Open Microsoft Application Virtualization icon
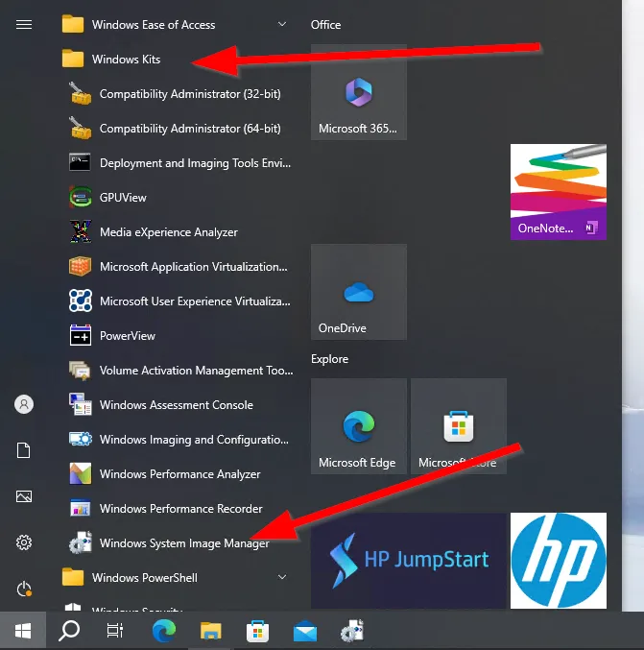 pyautogui.click(x=80, y=266)
